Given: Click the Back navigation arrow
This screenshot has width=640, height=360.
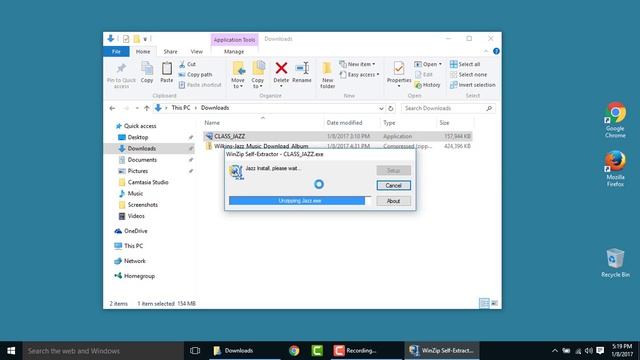Looking at the screenshot, I should pyautogui.click(x=112, y=108).
